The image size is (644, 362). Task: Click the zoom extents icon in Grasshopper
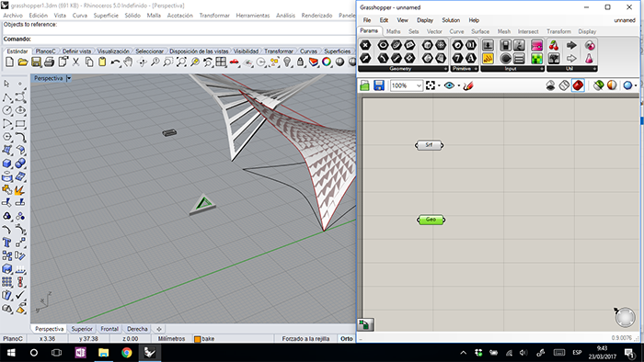click(x=431, y=85)
